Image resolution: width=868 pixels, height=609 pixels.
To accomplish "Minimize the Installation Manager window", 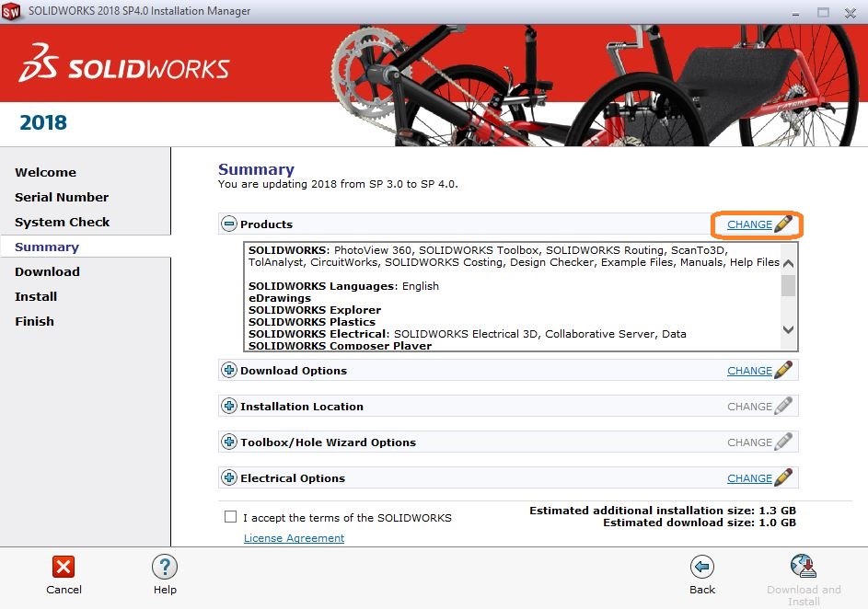I will [795, 13].
